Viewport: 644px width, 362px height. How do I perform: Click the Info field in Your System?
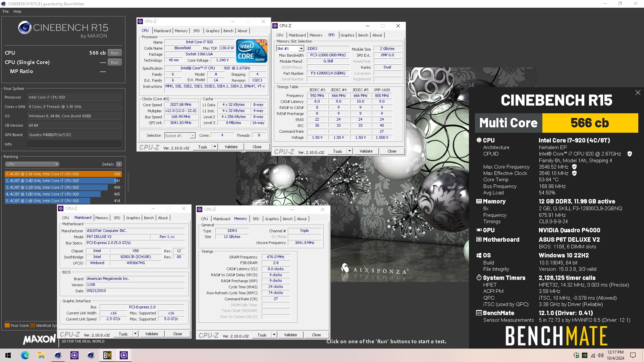(x=74, y=144)
